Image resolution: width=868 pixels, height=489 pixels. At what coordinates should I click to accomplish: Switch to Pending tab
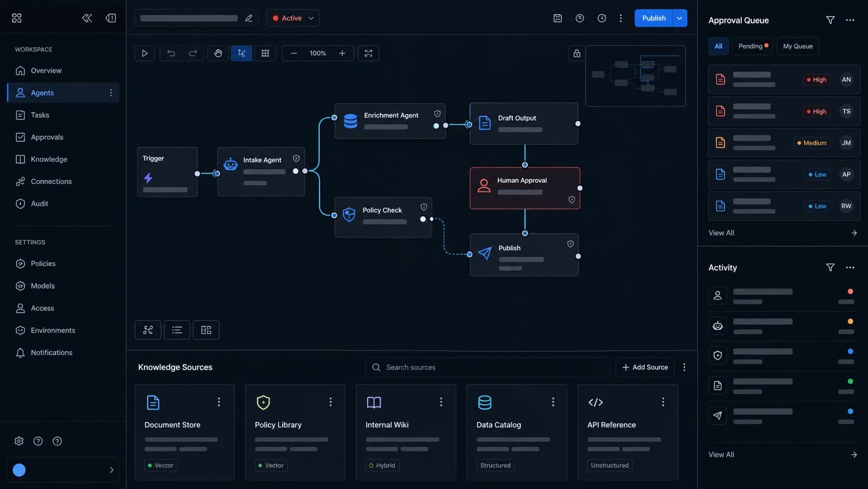(x=753, y=46)
